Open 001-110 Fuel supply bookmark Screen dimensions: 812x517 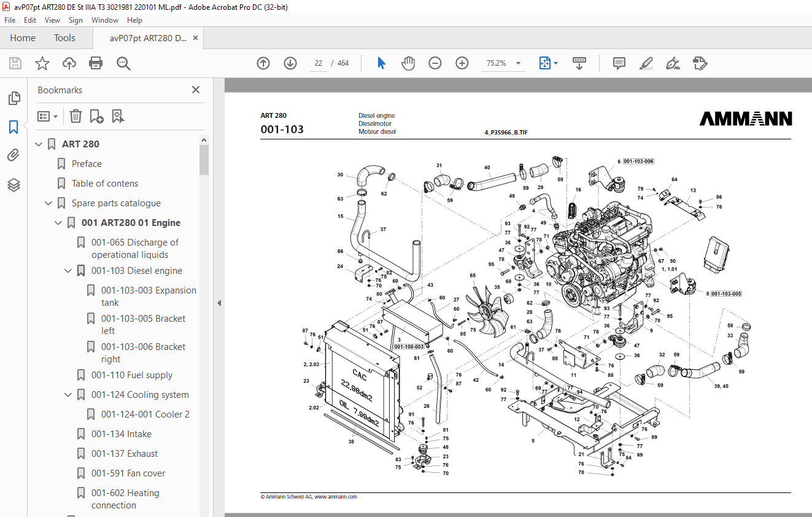tap(132, 375)
